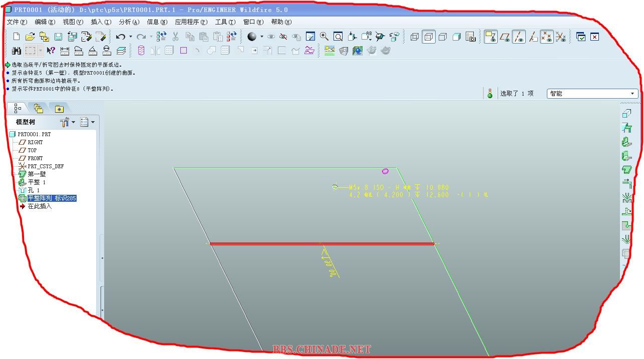Viewport: 644px width, 359px height.
Task: Open the undo history dropdown arrow
Action: click(x=131, y=37)
